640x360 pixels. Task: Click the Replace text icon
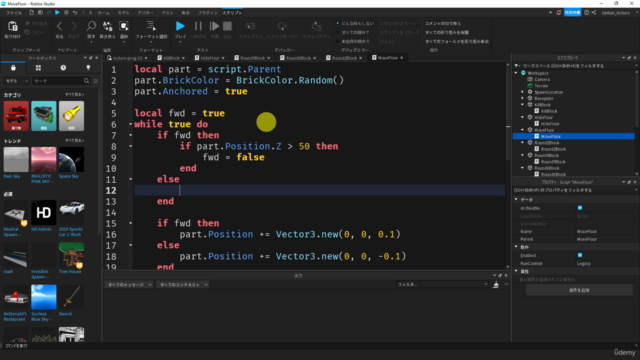[x=107, y=27]
